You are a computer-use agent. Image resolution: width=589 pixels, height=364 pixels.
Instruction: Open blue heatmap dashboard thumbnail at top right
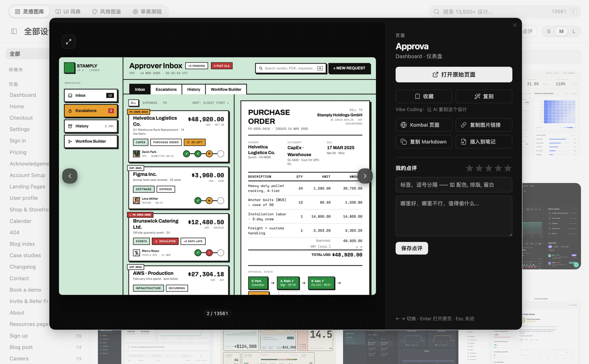pyautogui.click(x=551, y=113)
